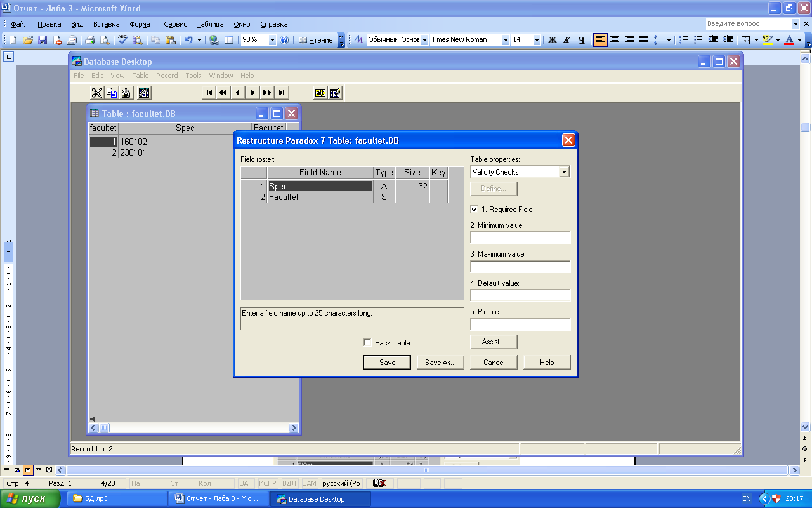
Task: Print the document using the printer icon
Action: click(89, 40)
